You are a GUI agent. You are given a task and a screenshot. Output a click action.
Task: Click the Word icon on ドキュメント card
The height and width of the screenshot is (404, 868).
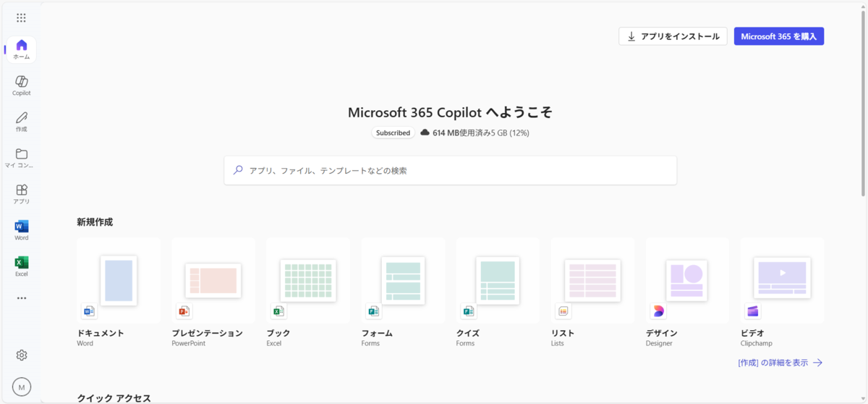(89, 311)
